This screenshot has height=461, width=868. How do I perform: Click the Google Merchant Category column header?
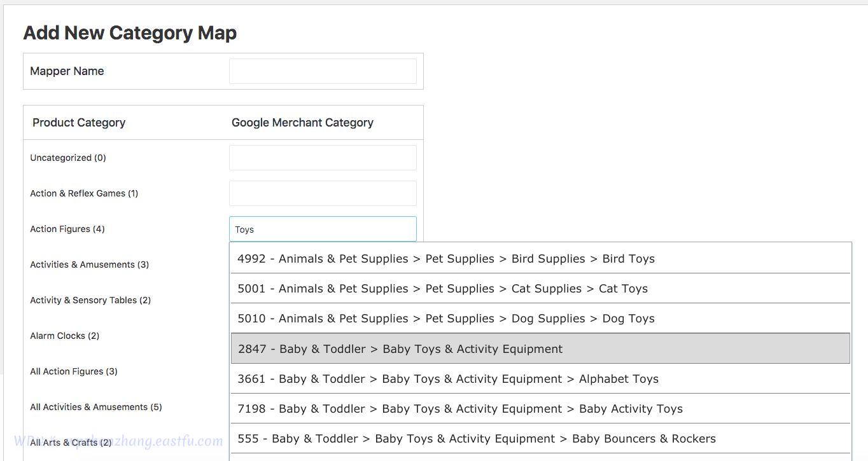[x=302, y=123]
